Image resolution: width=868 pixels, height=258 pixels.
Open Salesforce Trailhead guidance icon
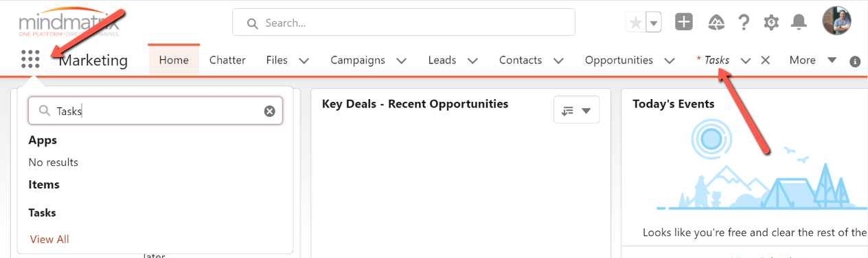[x=715, y=23]
